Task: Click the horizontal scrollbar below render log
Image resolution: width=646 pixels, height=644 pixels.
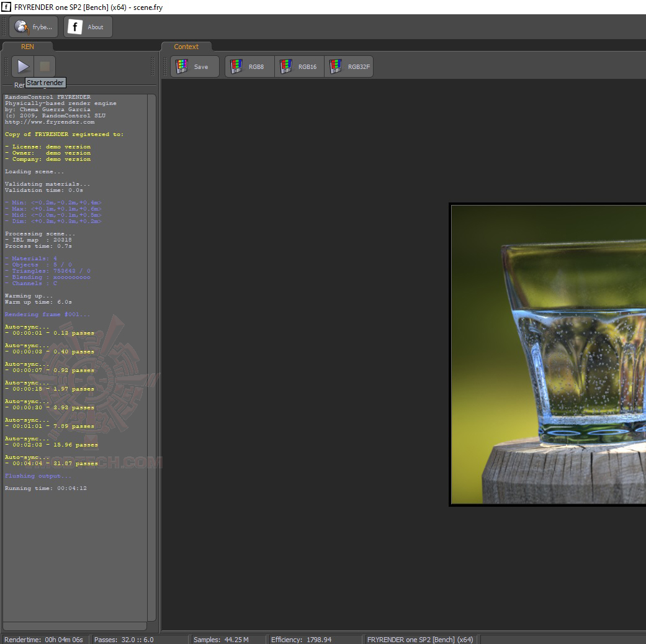Action: click(x=74, y=626)
